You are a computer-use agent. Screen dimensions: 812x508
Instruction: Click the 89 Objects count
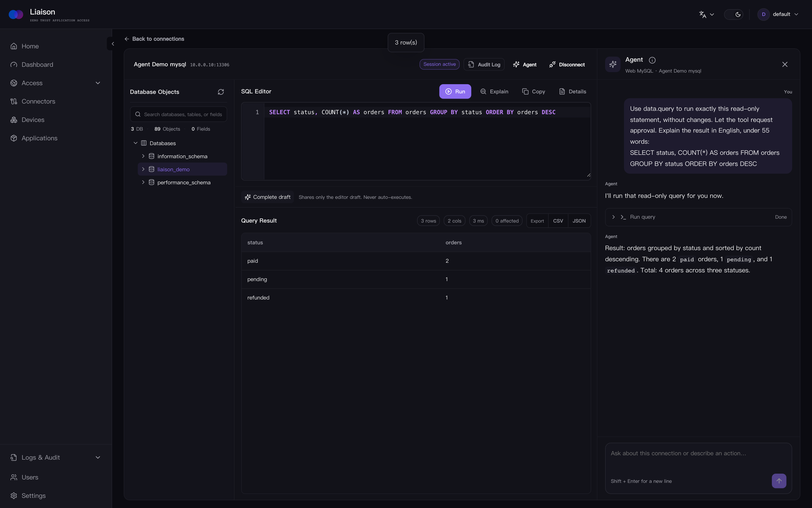[167, 129]
